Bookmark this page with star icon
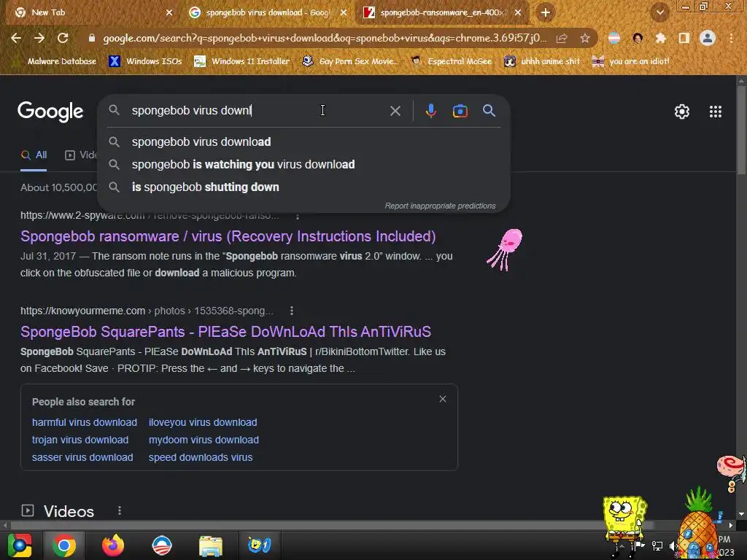Viewport: 747px width, 560px height. coord(585,38)
